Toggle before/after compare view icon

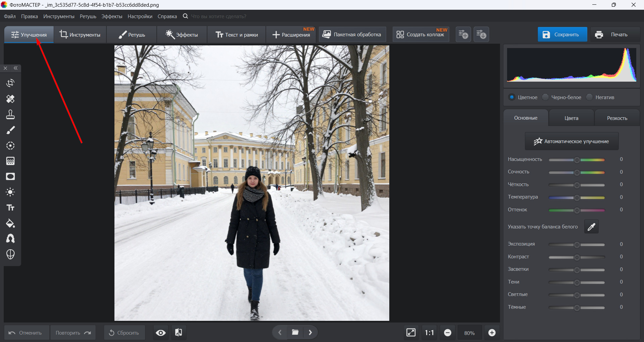click(179, 333)
